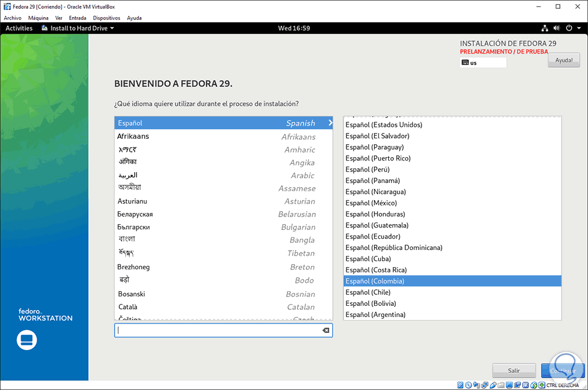
Task: Select Español (México) locale
Action: (x=452, y=203)
